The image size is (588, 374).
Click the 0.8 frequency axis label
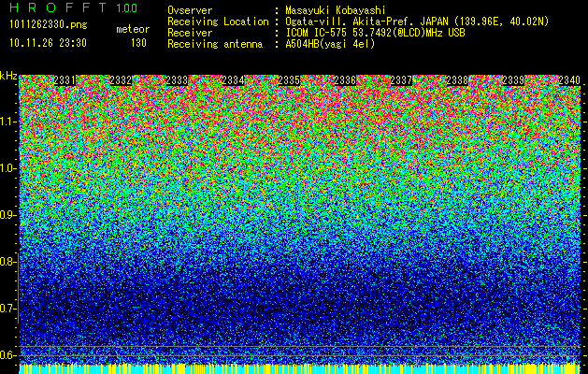[x=7, y=262]
